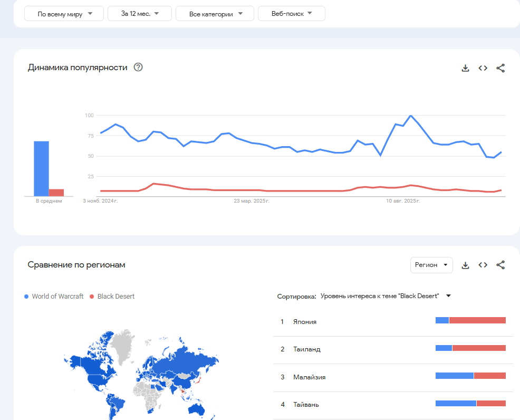Share the popularity dynamics chart
The height and width of the screenshot is (420, 520).
[500, 68]
